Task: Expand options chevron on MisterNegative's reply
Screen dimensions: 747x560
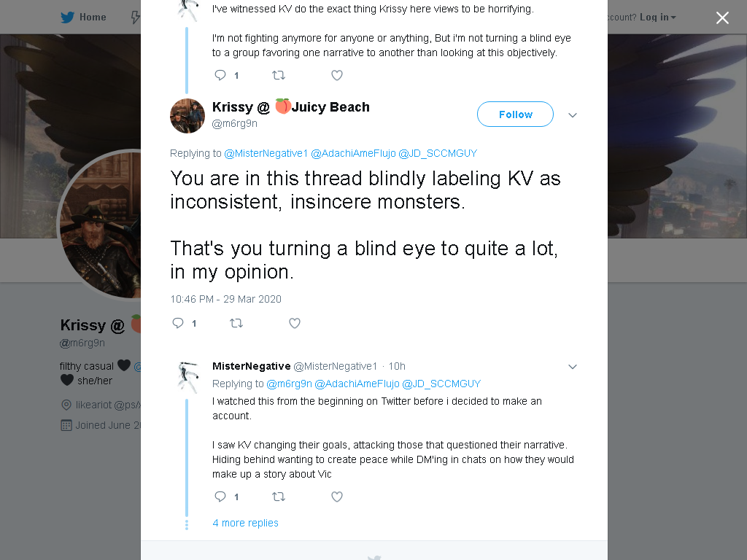Action: point(573,367)
